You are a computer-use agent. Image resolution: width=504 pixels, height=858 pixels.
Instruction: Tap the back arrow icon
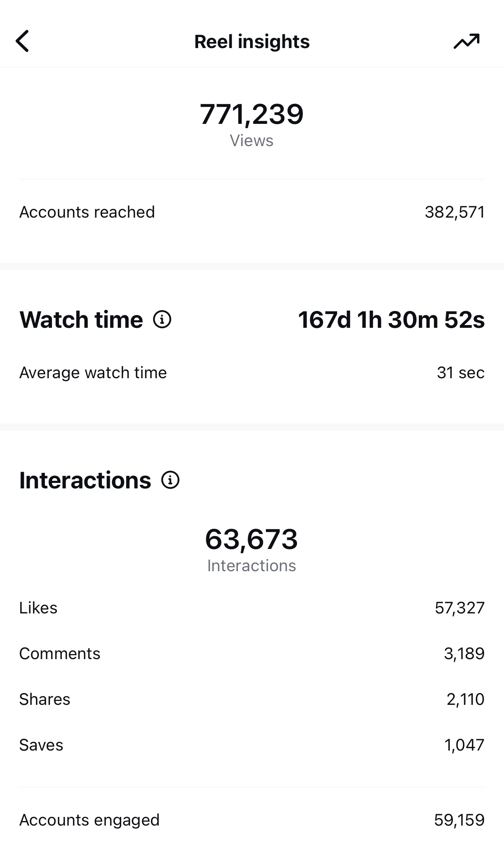point(22,41)
